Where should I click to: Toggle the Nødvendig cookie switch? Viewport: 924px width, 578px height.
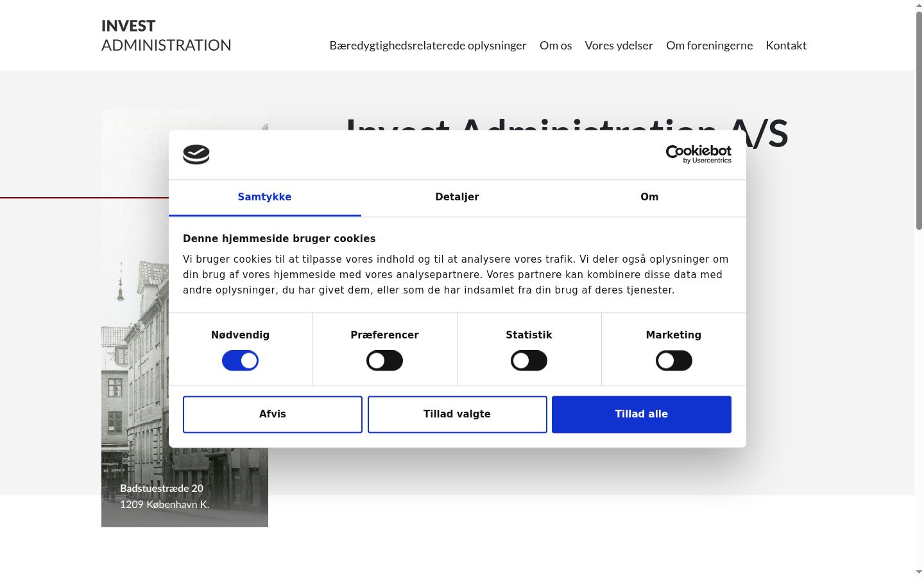coord(240,361)
